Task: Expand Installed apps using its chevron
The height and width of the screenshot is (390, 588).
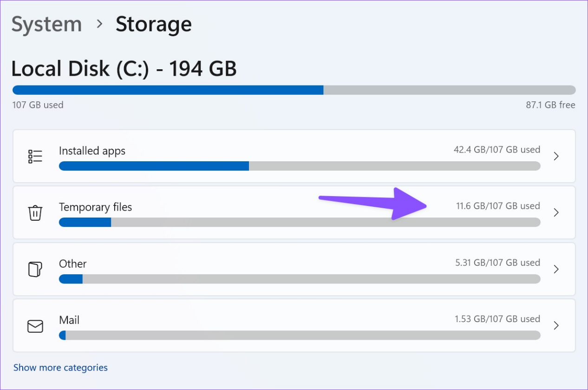Action: [x=556, y=156]
